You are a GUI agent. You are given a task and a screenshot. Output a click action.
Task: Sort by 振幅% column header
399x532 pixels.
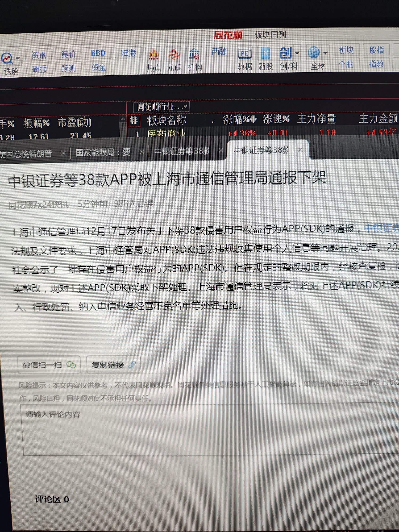click(x=36, y=123)
